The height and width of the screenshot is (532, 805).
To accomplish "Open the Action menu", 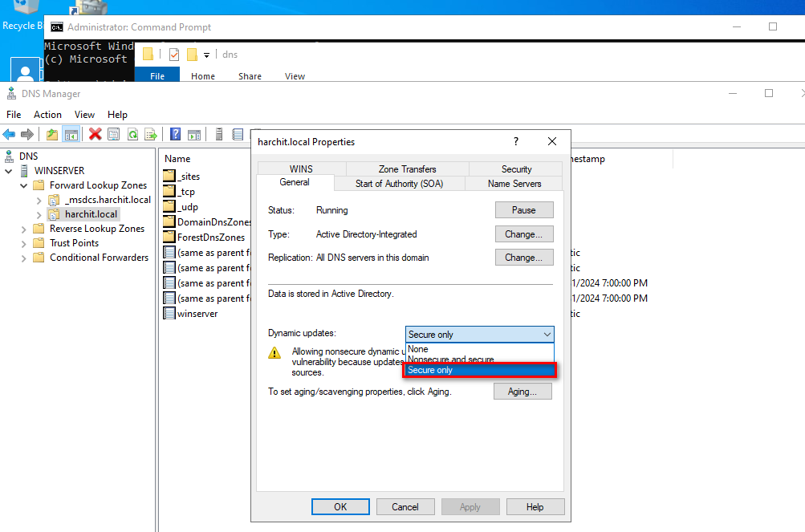I will tap(47, 115).
